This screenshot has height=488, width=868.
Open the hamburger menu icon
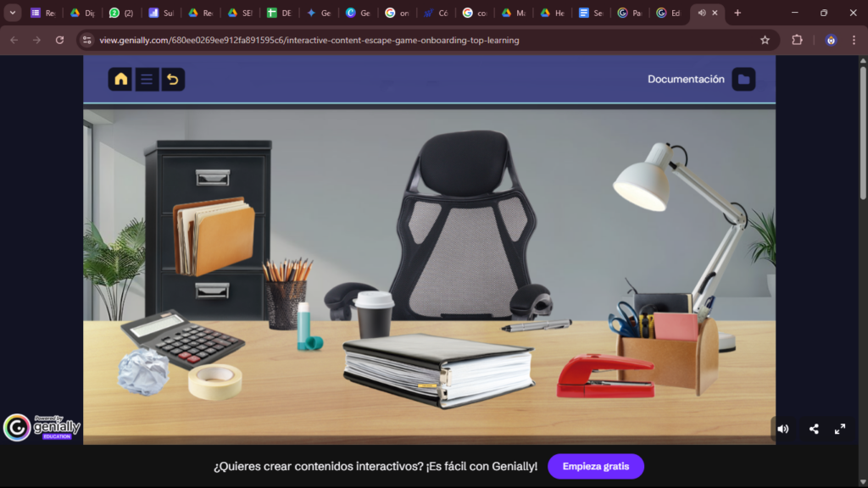point(147,80)
